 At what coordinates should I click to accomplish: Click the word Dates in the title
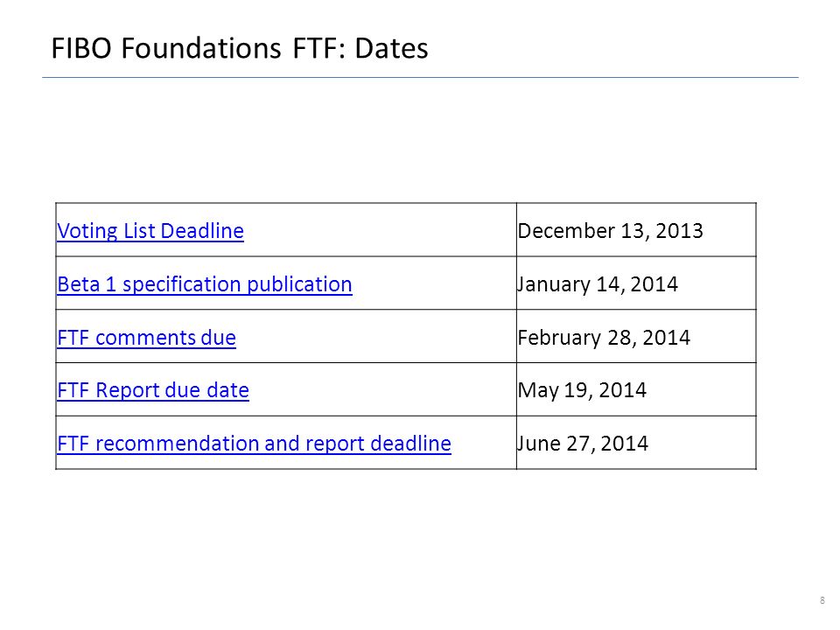pos(391,48)
